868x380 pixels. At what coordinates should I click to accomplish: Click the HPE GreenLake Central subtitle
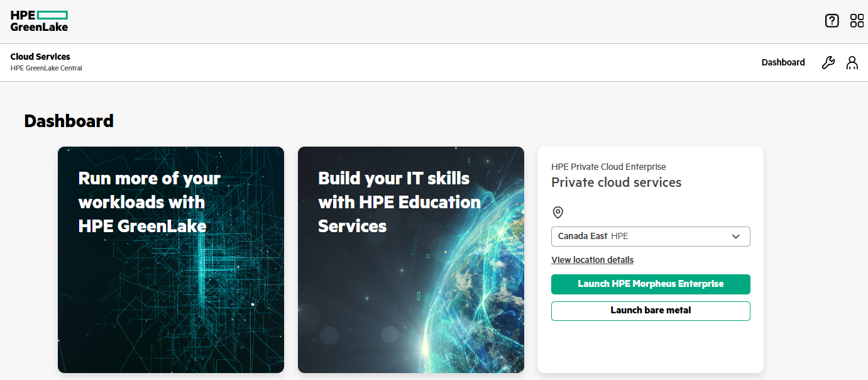46,68
